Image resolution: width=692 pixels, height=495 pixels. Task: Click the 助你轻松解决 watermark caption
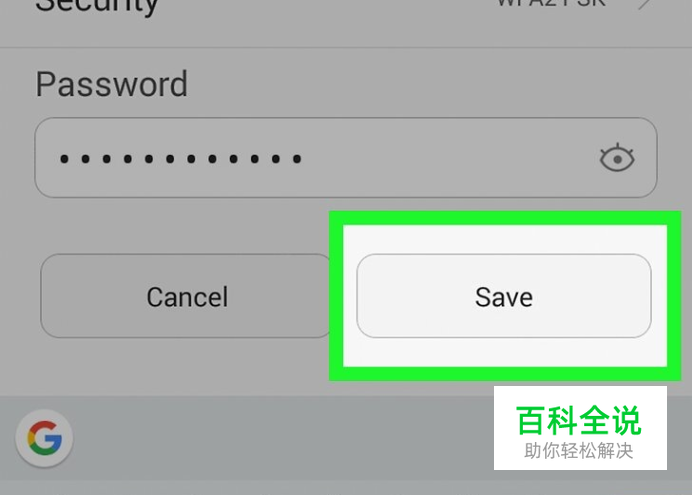(x=579, y=451)
